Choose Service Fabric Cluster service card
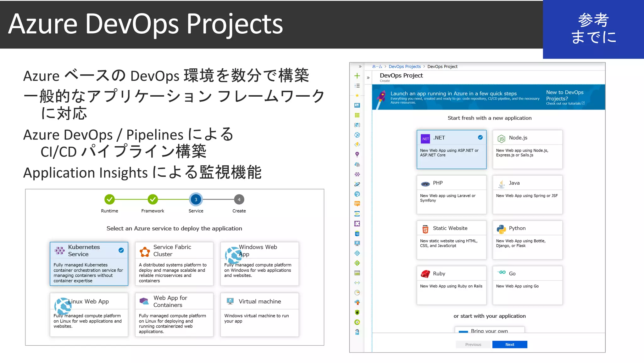Image resolution: width=644 pixels, height=363 pixels. [174, 264]
